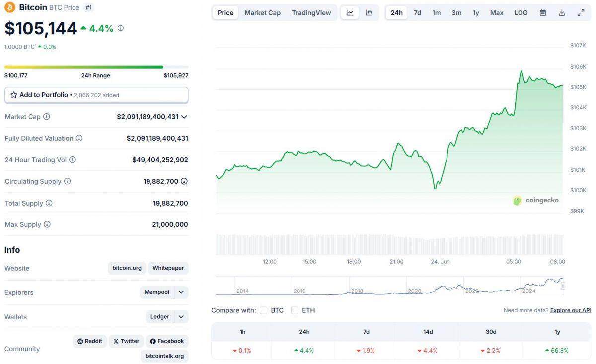Show Market Cap info tooltip

(x=47, y=117)
